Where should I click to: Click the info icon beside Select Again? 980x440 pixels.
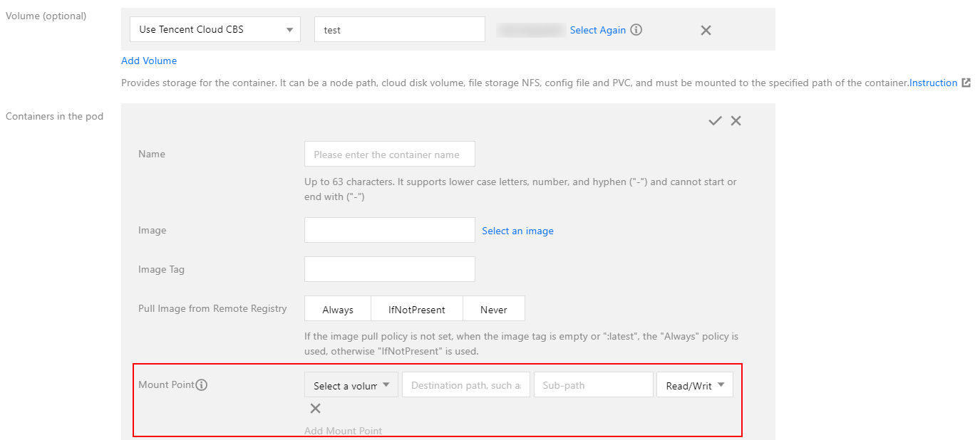pyautogui.click(x=636, y=30)
